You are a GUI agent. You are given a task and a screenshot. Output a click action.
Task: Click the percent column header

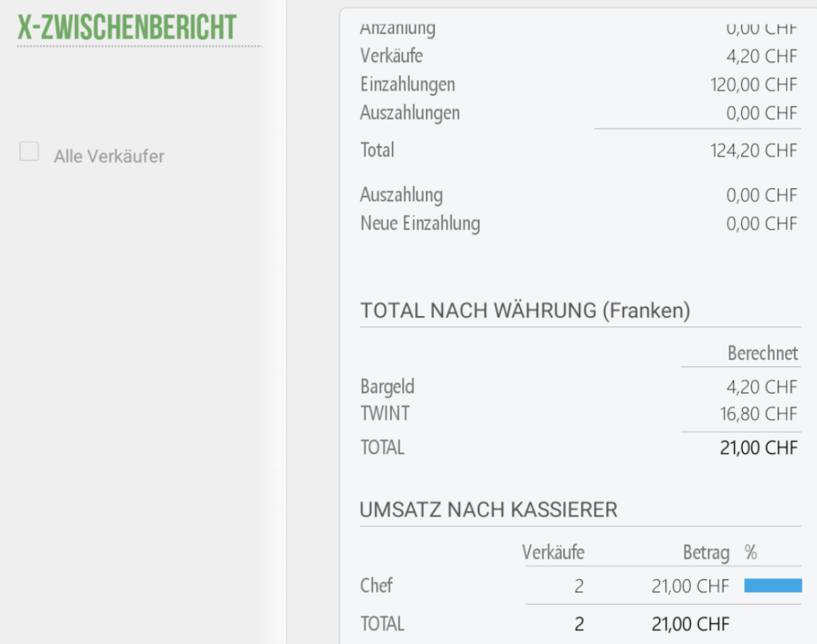point(750,552)
